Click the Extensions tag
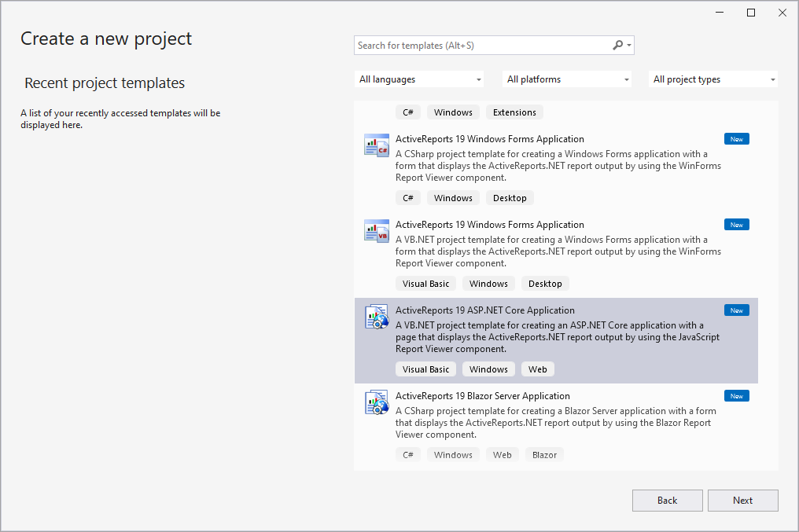This screenshot has width=799, height=532. 514,112
